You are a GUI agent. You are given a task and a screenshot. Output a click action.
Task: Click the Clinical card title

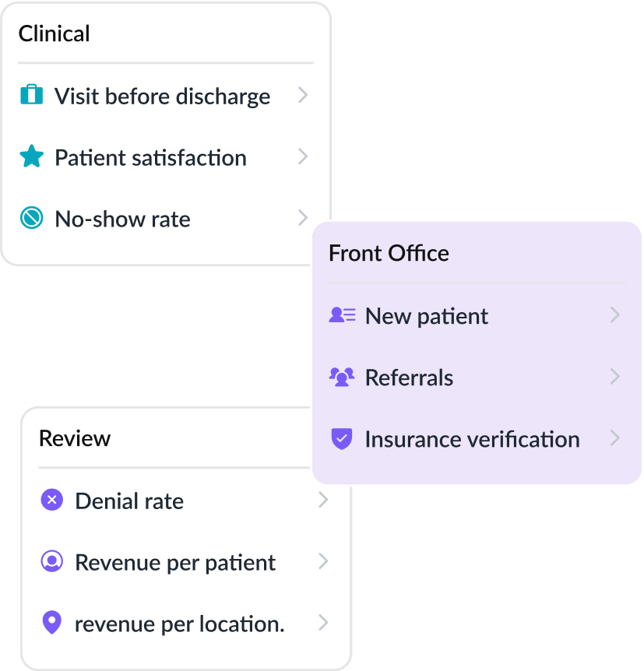click(54, 33)
